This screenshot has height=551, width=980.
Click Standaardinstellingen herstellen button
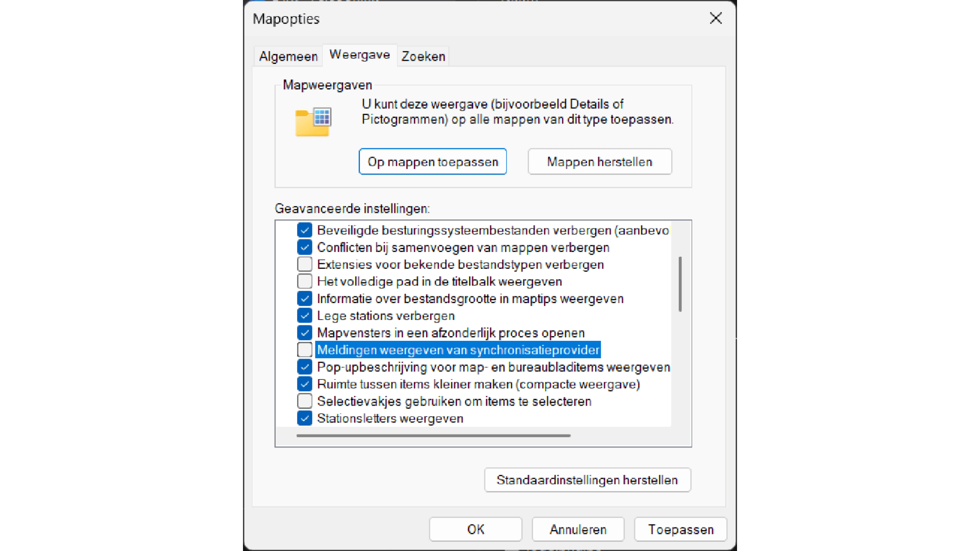coord(587,480)
